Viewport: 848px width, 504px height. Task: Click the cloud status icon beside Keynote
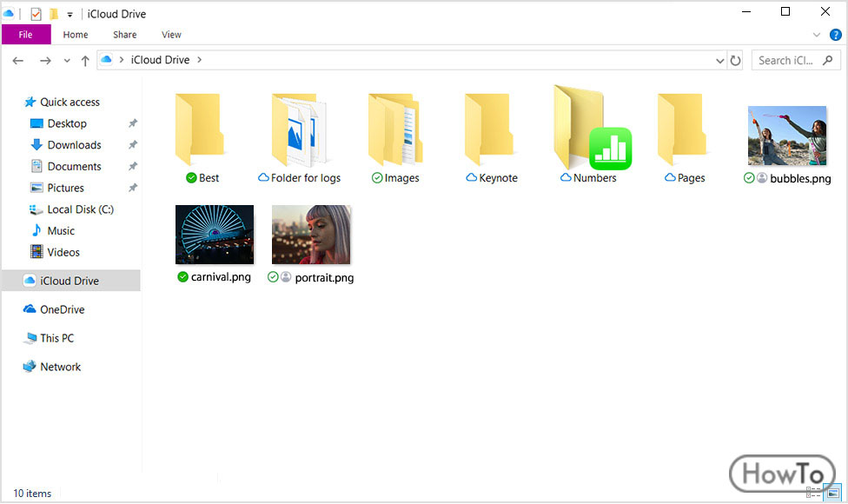point(472,177)
